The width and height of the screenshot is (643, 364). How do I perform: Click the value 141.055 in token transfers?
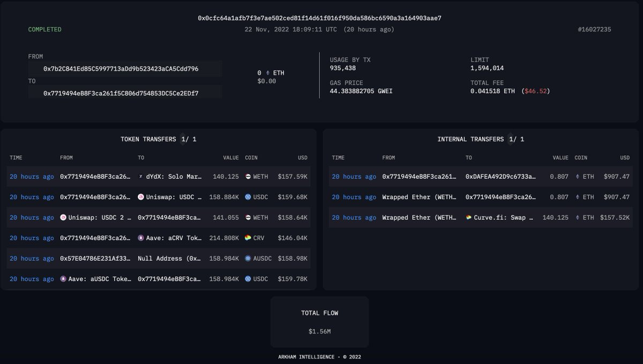pyautogui.click(x=226, y=217)
